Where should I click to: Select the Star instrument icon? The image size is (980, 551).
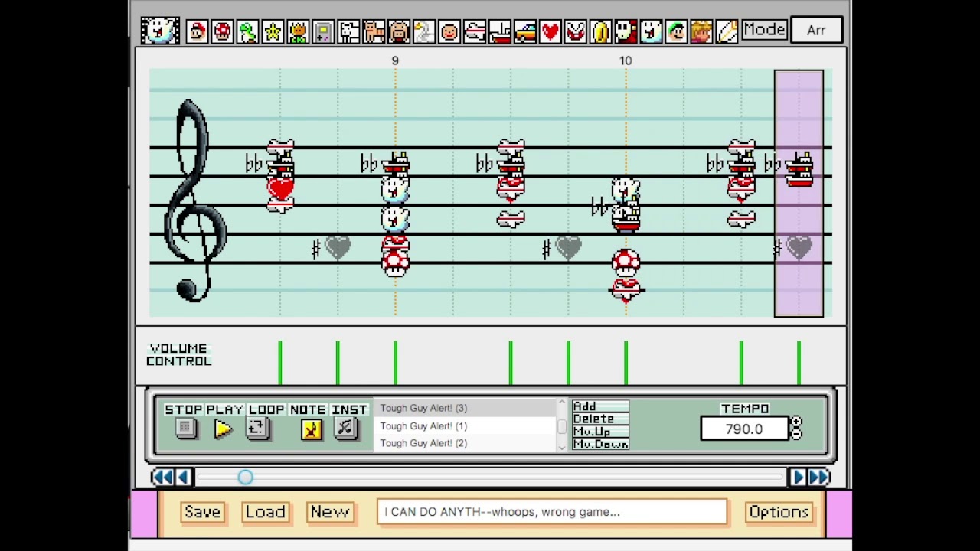click(x=273, y=31)
